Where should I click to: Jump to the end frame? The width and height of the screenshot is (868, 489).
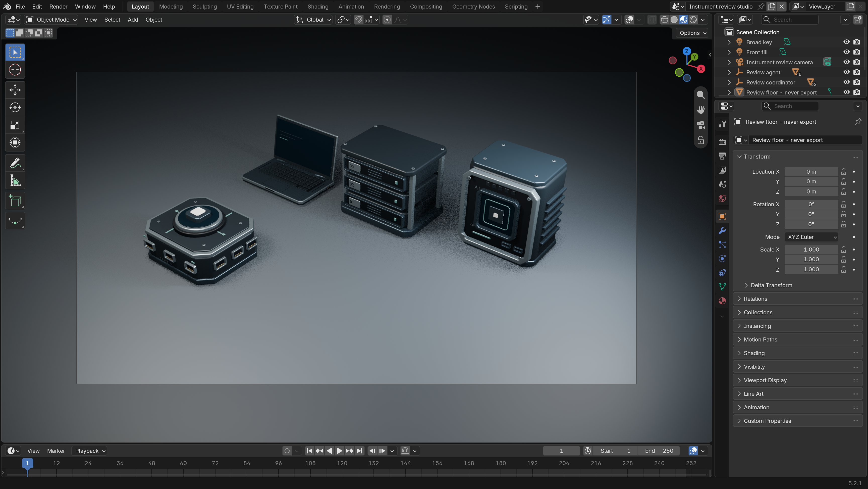pyautogui.click(x=360, y=451)
